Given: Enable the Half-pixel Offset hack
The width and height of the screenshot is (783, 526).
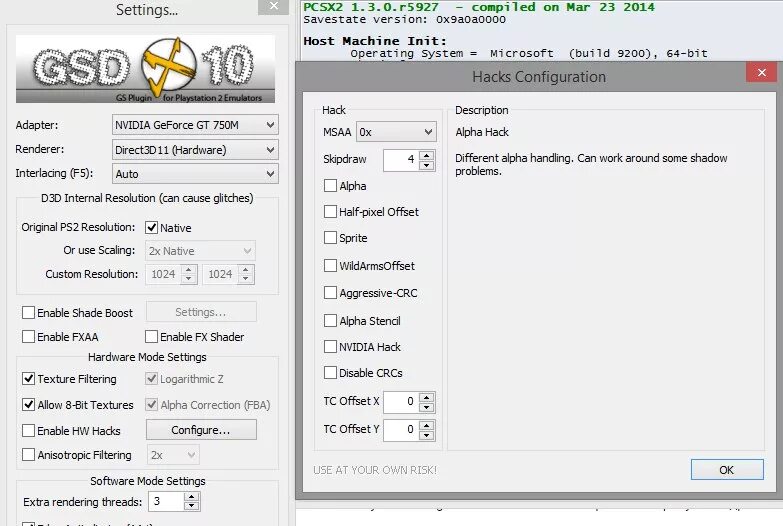Looking at the screenshot, I should (x=330, y=212).
